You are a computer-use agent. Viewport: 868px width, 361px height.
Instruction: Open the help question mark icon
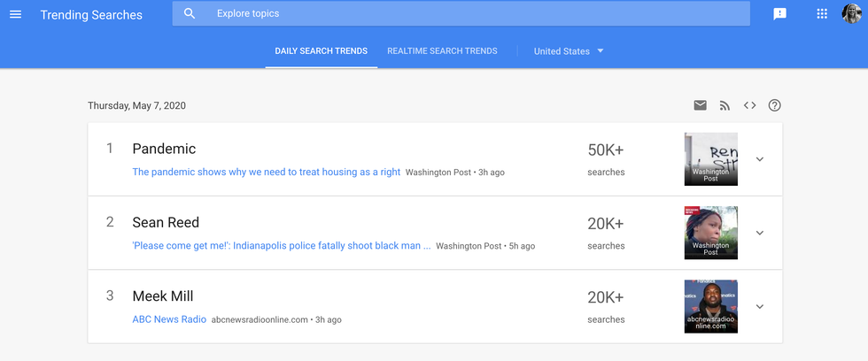(774, 105)
